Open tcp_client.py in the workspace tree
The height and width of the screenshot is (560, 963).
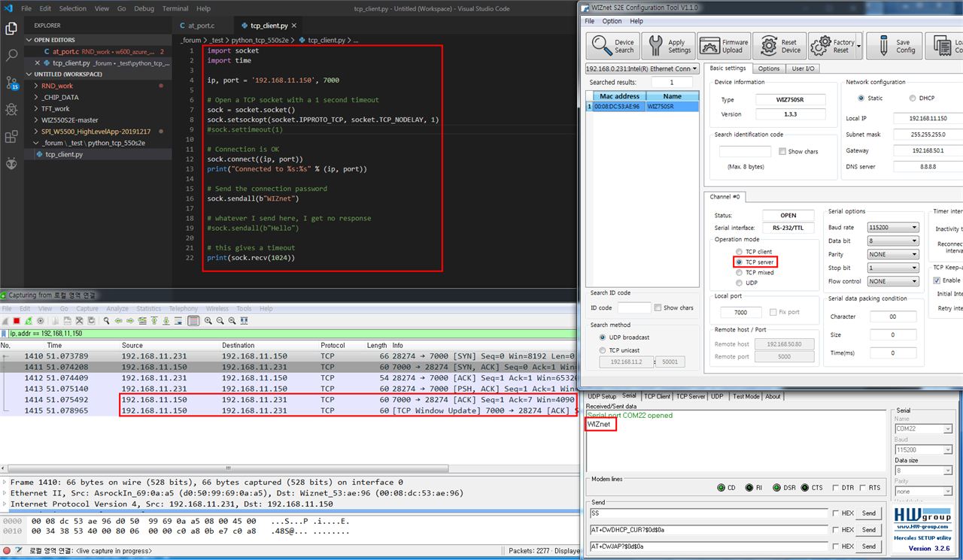tap(98, 154)
